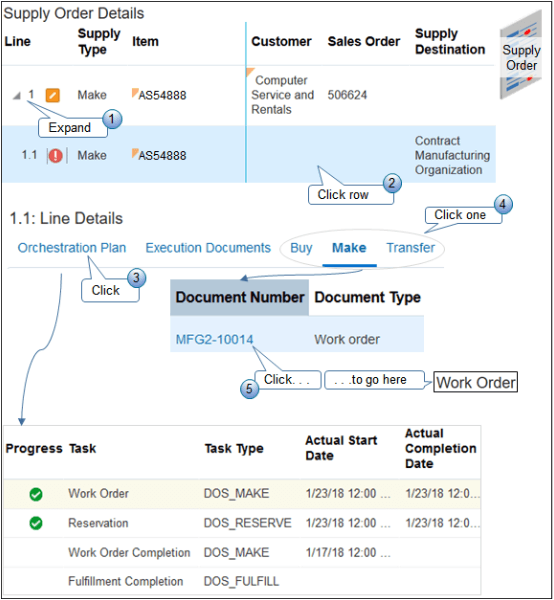
Task: Click the Task Type column header
Action: click(x=234, y=448)
